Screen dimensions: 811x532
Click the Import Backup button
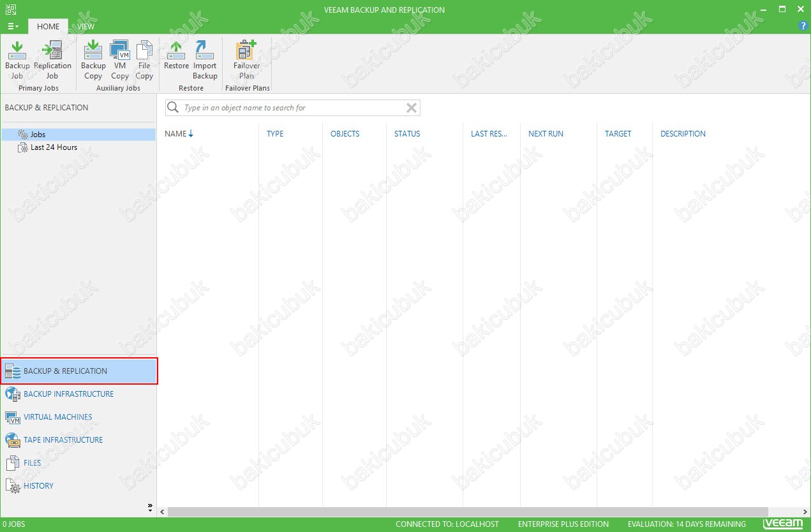click(205, 61)
